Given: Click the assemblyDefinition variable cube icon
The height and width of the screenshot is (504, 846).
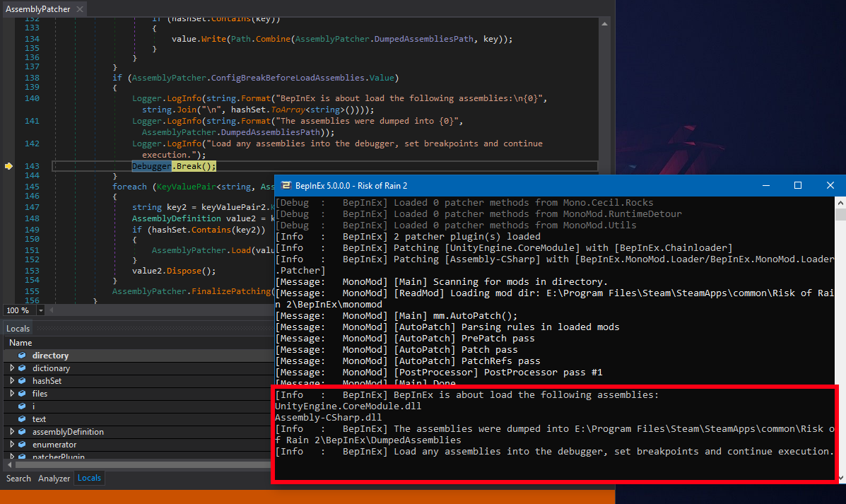Looking at the screenshot, I should (x=22, y=432).
